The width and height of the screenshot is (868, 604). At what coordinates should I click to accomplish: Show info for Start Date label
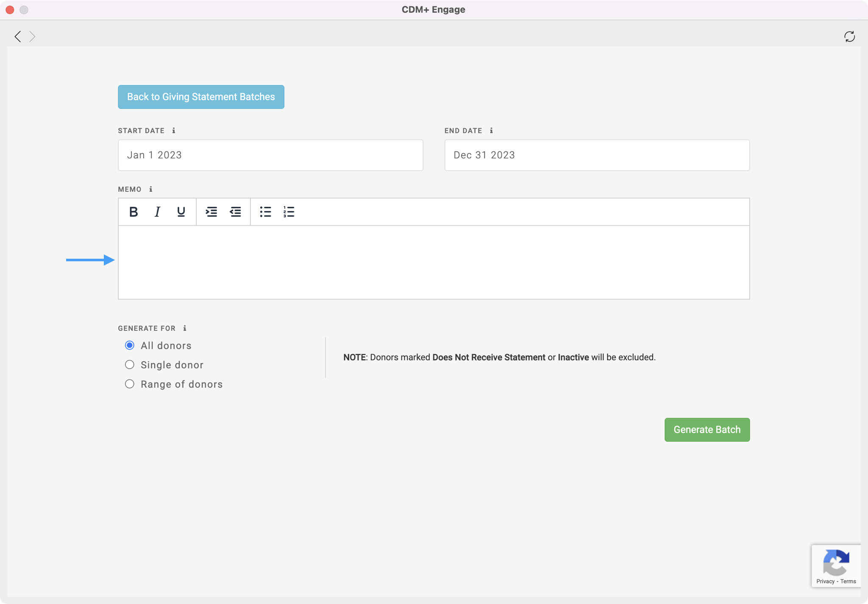click(174, 131)
